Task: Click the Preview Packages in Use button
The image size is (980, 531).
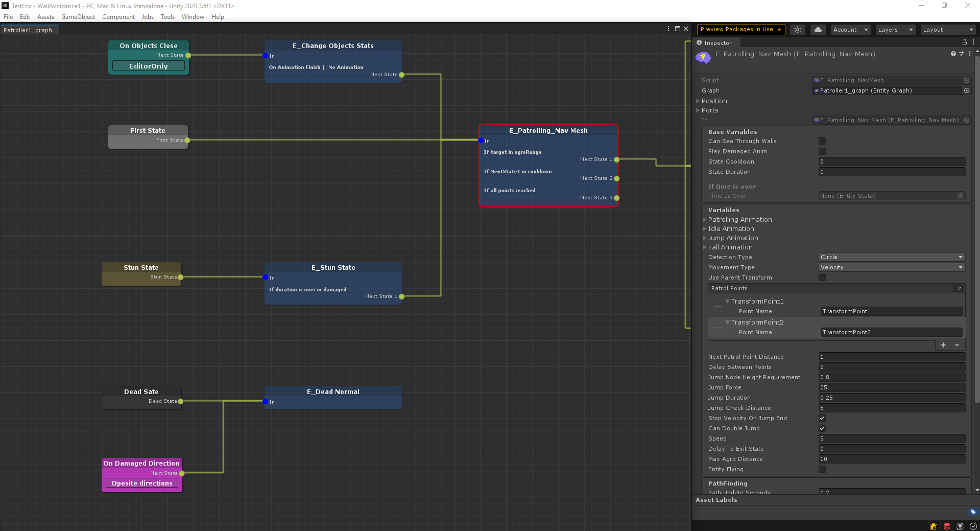Action: pos(740,30)
